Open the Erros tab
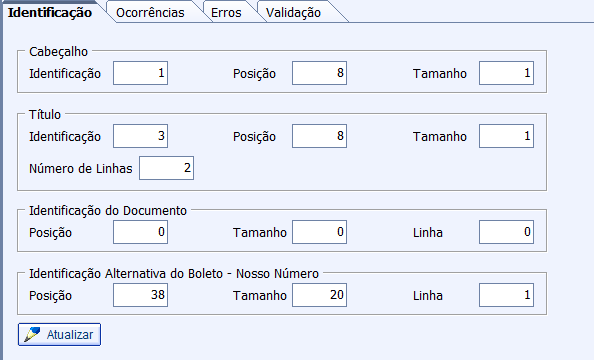Screen dimensions: 594x360 click(x=226, y=13)
